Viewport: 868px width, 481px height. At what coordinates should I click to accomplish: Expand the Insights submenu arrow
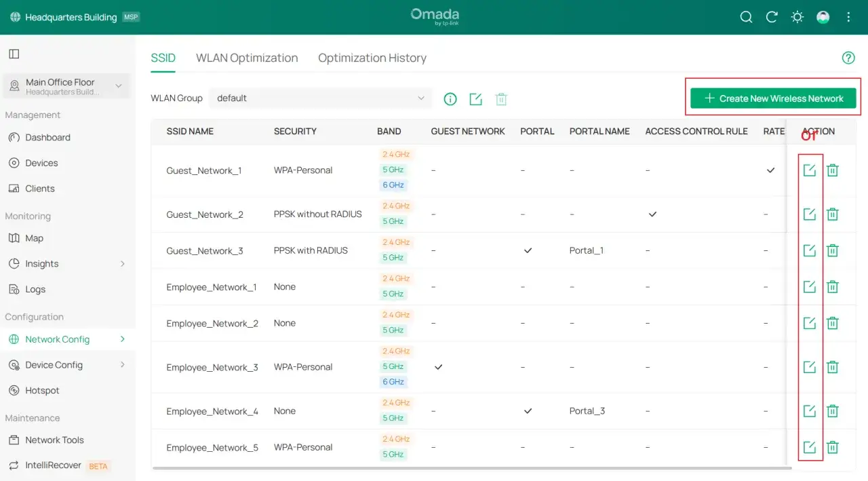[123, 264]
